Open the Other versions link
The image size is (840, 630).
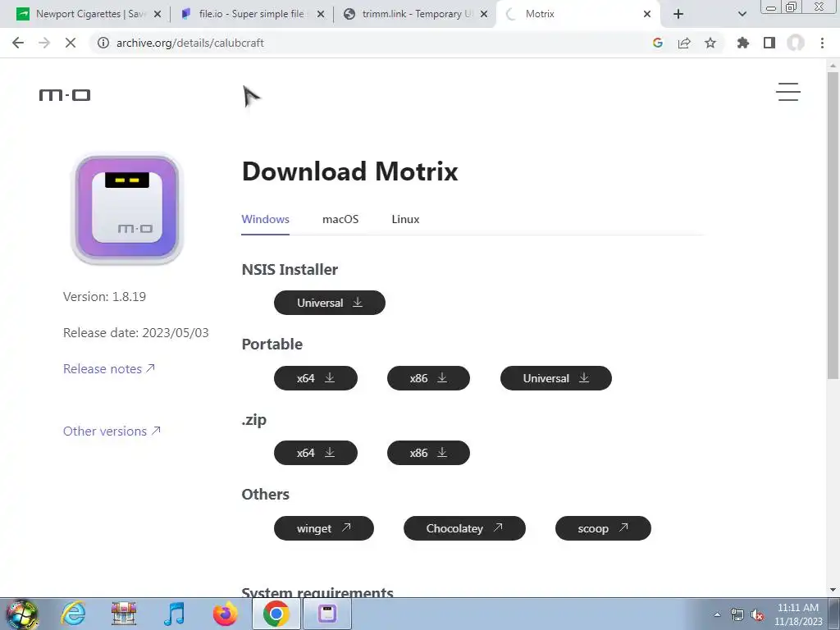coord(112,431)
